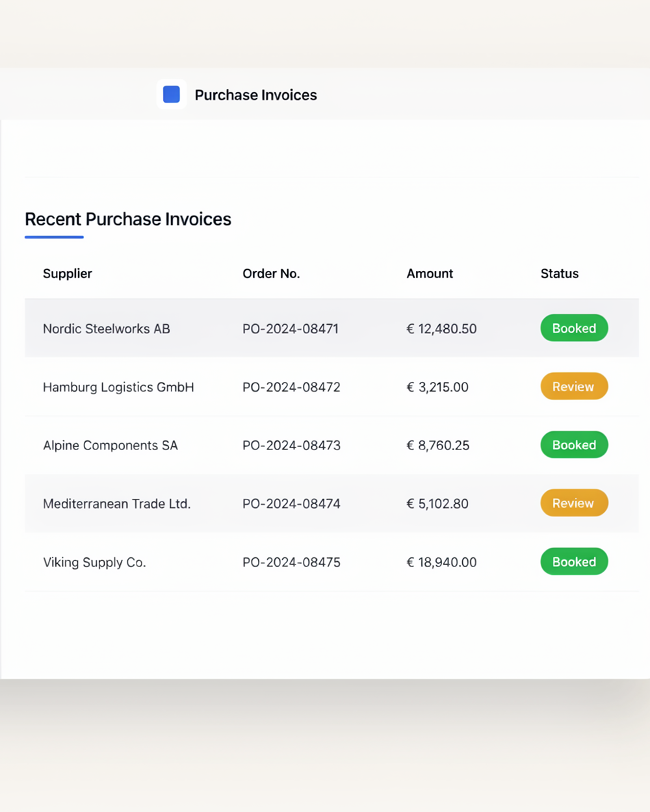Select supplier Nordic Steelworks AB
Image resolution: width=650 pixels, height=812 pixels.
pos(107,329)
